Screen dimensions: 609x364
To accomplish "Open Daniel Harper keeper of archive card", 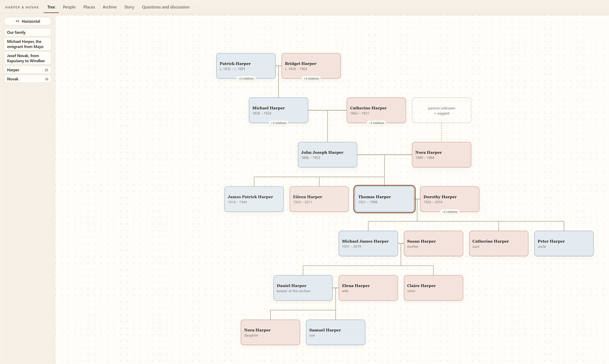I will pyautogui.click(x=303, y=288).
